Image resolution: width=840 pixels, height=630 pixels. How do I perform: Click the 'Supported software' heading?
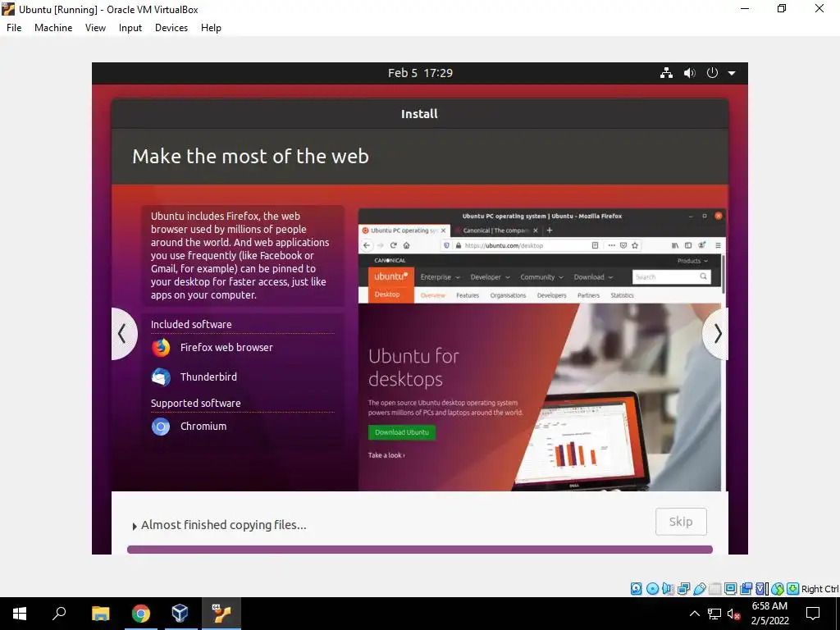click(195, 403)
